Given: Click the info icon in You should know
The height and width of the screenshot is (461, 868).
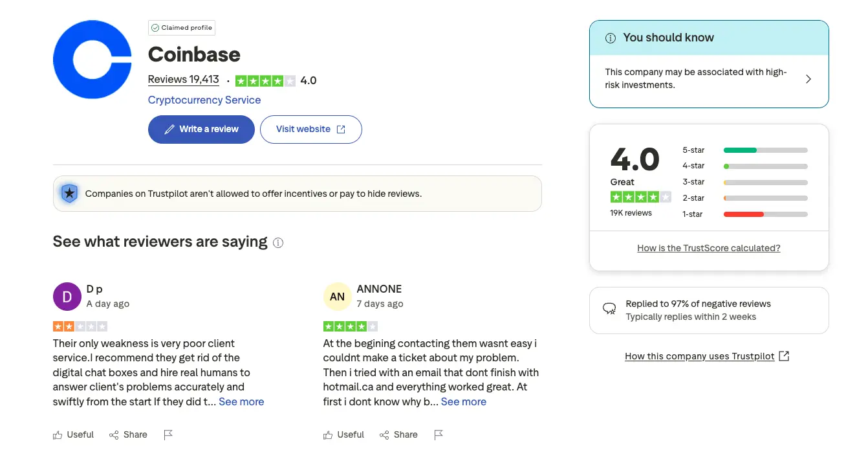Looking at the screenshot, I should 610,38.
